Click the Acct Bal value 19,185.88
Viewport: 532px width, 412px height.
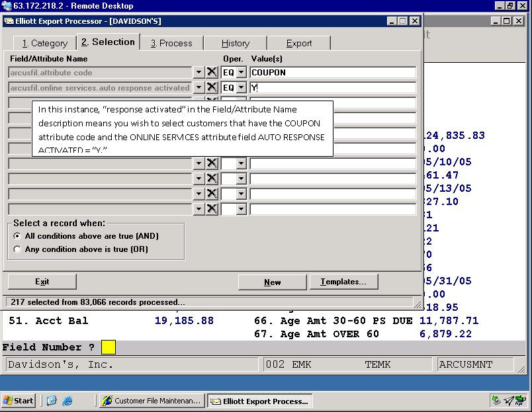pyautogui.click(x=184, y=321)
